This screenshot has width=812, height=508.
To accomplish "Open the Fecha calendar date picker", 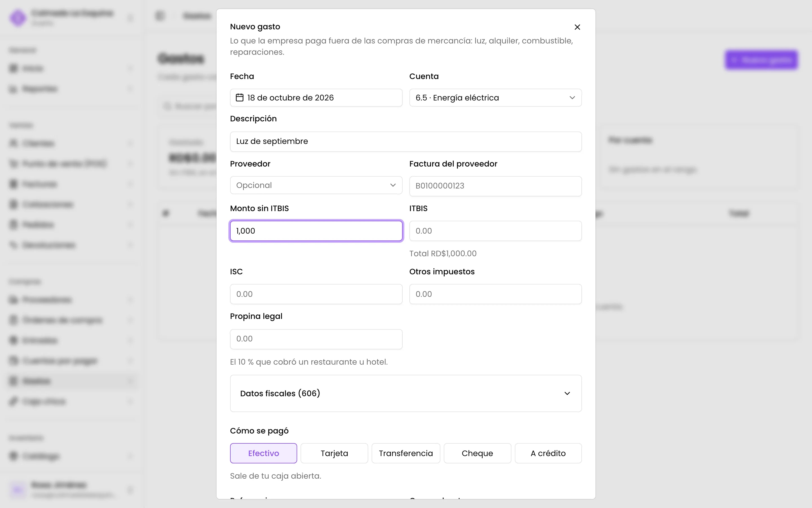I will pos(316,98).
